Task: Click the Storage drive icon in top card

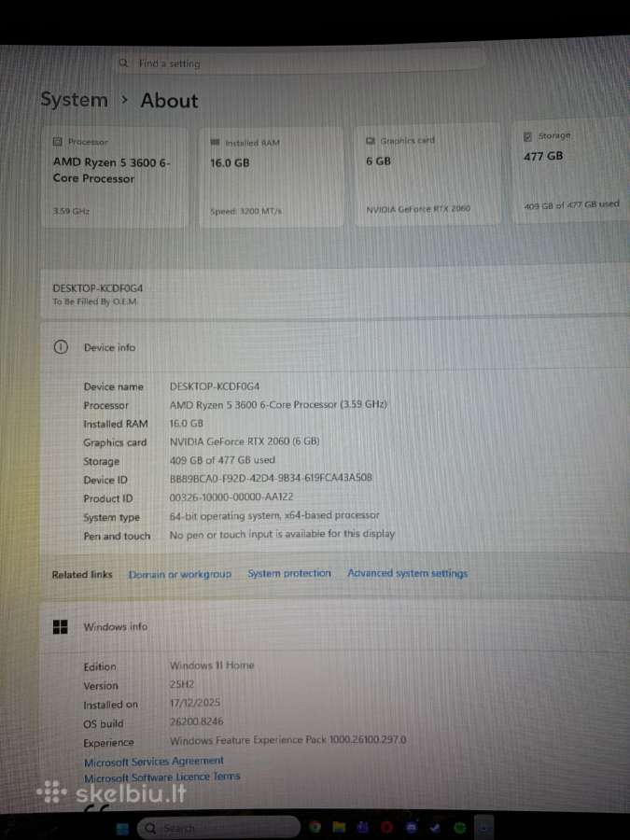Action: pyautogui.click(x=527, y=136)
